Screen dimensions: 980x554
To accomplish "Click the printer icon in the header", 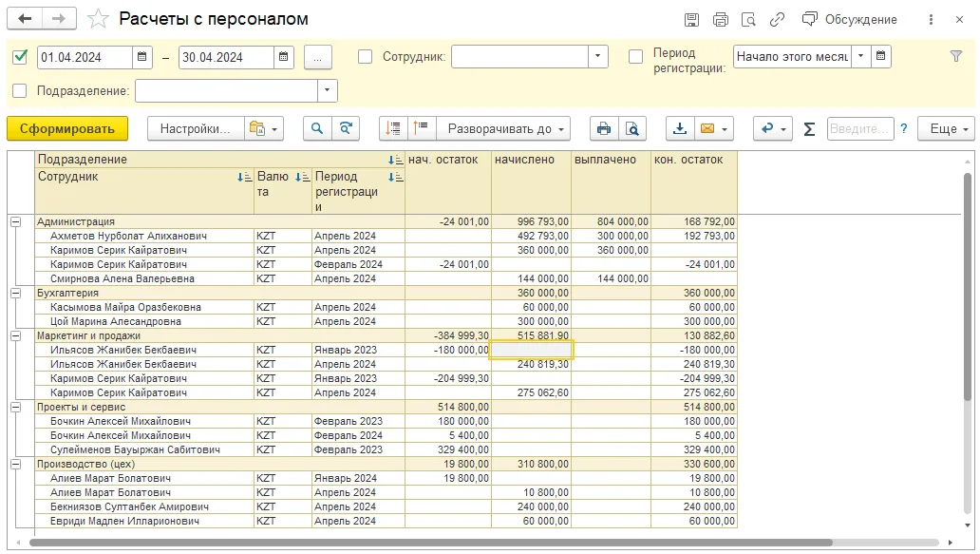I will (x=721, y=20).
